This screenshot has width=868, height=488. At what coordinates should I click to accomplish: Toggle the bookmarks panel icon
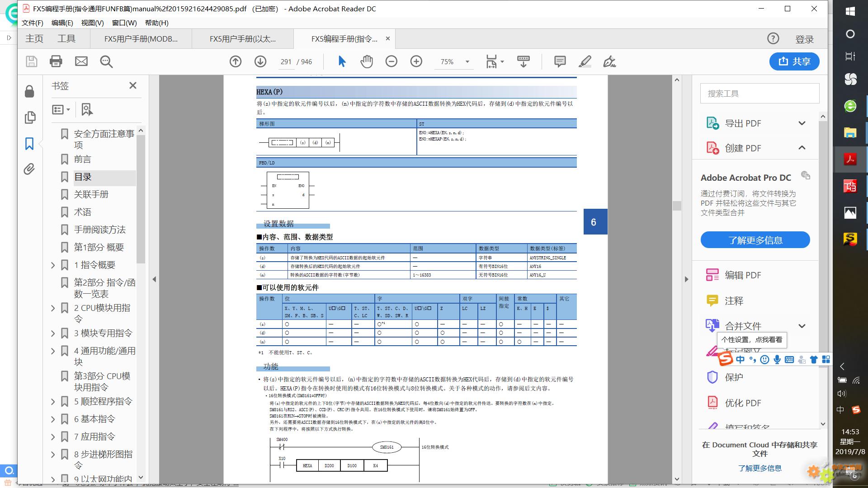coord(29,144)
